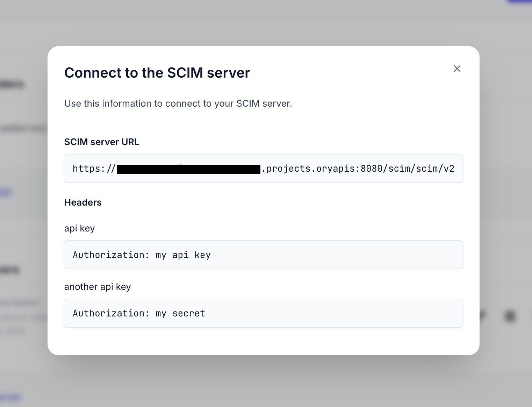
Task: Click the blurred purple link at bottom left
Action: (10, 398)
